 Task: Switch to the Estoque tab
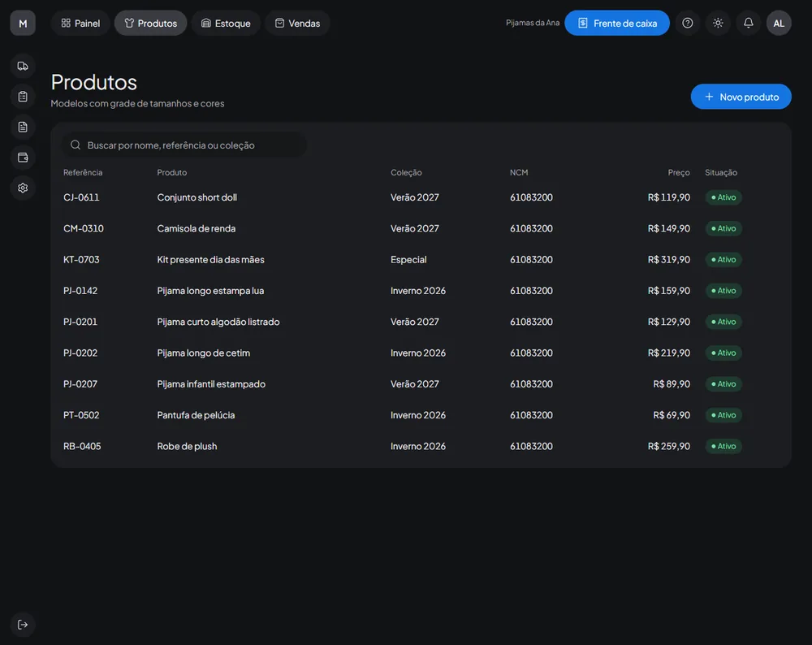pyautogui.click(x=226, y=24)
